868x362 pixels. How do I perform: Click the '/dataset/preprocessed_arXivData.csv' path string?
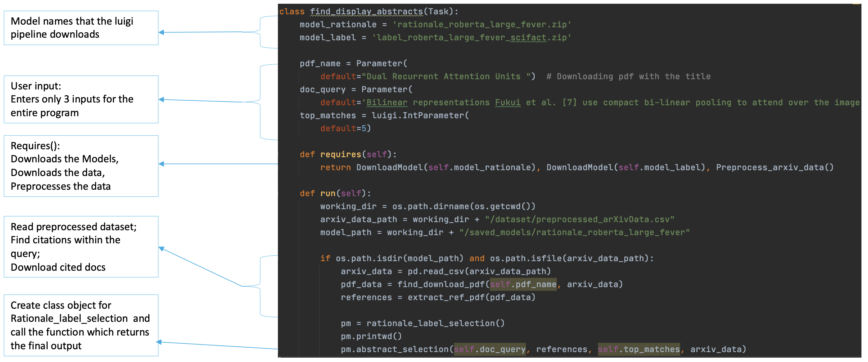click(x=579, y=219)
